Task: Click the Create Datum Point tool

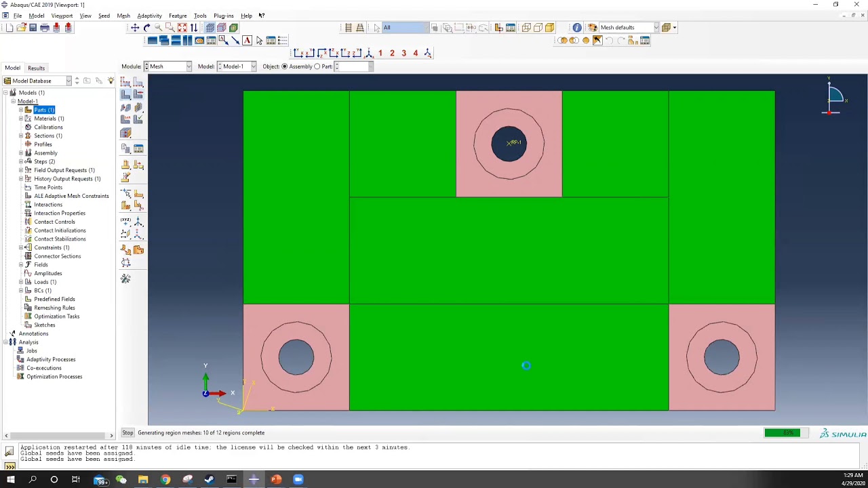Action: [126, 222]
